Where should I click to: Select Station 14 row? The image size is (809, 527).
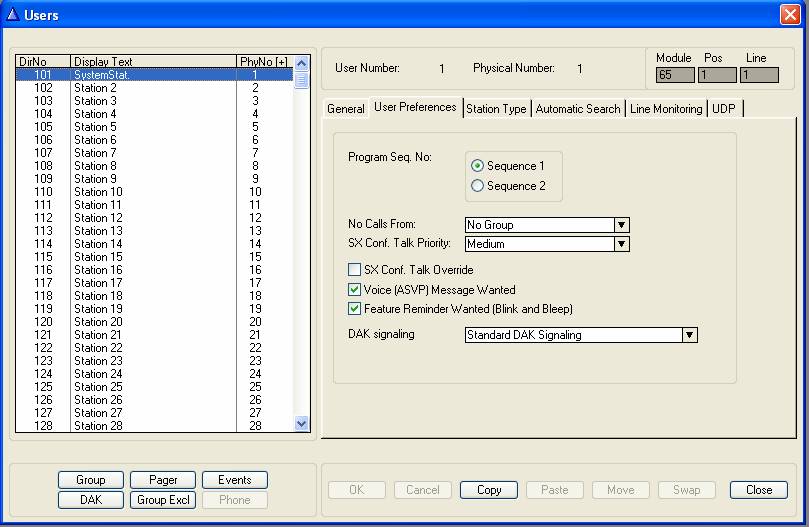point(154,244)
